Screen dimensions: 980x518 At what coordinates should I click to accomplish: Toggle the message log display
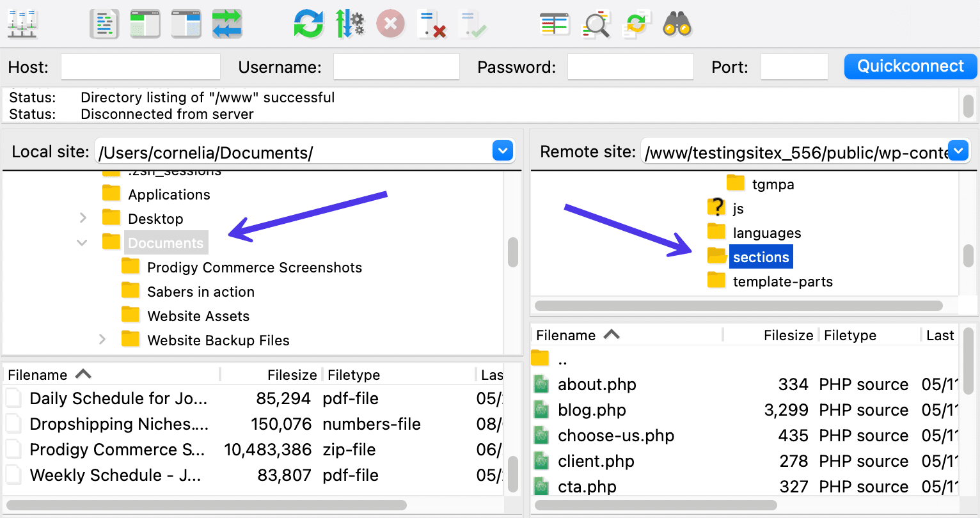pyautogui.click(x=104, y=24)
